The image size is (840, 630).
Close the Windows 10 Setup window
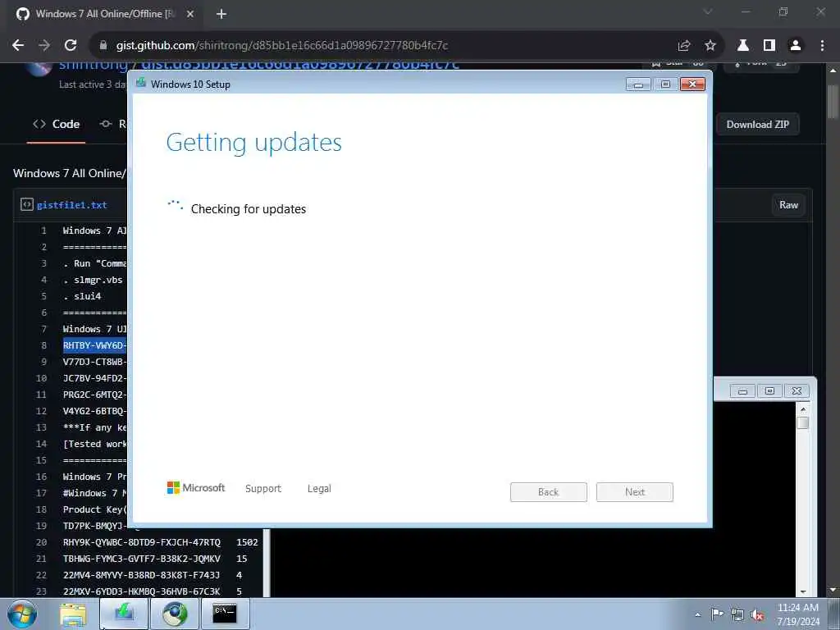click(692, 84)
